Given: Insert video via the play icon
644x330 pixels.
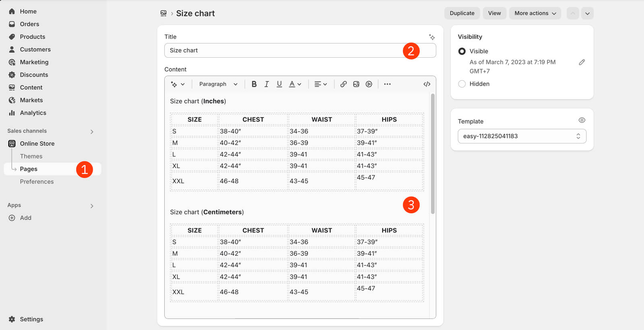Looking at the screenshot, I should (369, 84).
